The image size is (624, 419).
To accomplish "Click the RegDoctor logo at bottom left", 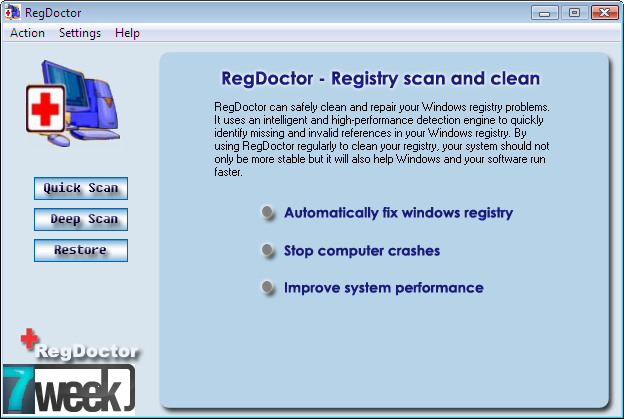I will (x=80, y=345).
